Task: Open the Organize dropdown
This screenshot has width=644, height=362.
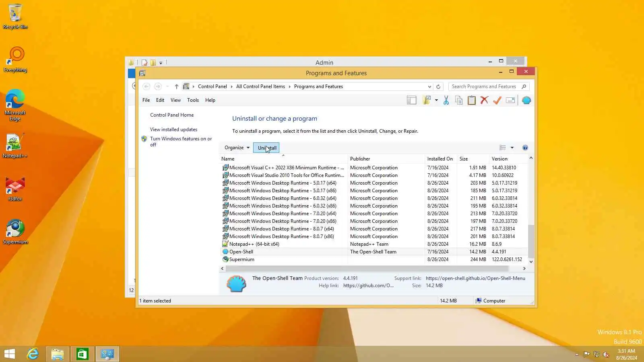Action: click(x=237, y=148)
